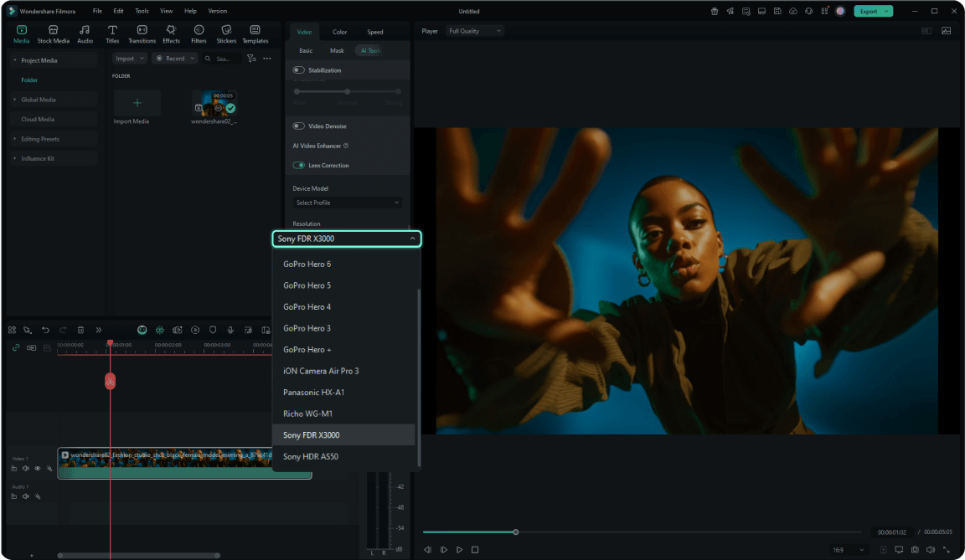Stop the preview playback
Screen dimensions: 965x560
click(x=474, y=550)
